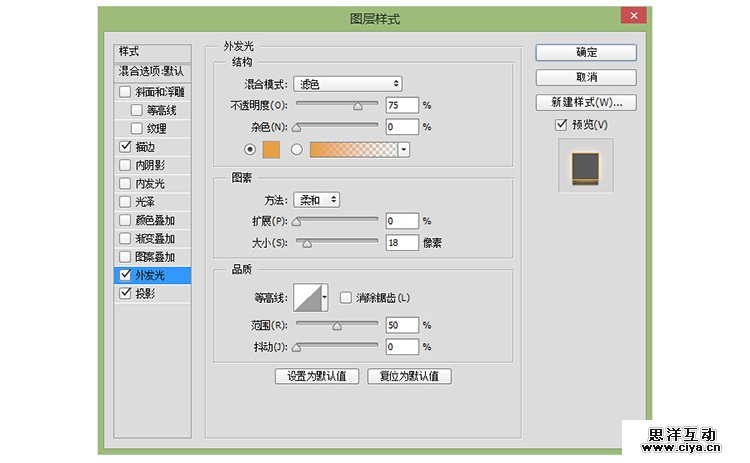
Task: Uncheck the 描边 style checkbox
Action: coord(125,147)
